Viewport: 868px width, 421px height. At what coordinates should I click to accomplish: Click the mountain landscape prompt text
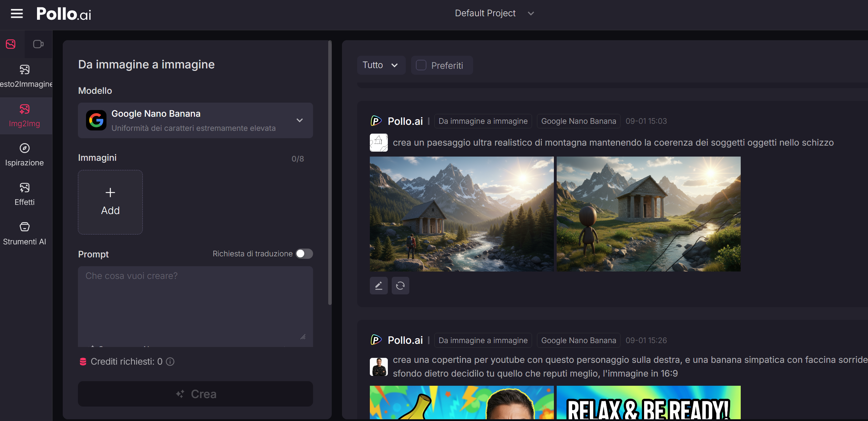(x=613, y=142)
